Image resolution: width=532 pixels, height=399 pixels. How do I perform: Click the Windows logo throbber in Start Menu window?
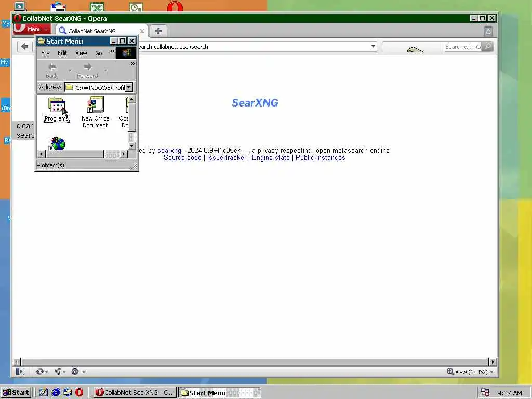coord(126,53)
